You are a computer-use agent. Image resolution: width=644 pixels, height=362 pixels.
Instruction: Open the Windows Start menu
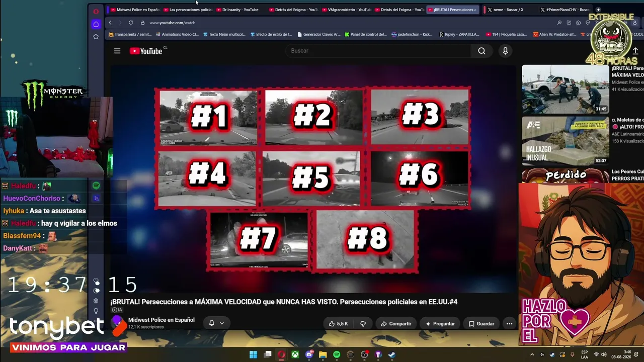pyautogui.click(x=253, y=354)
